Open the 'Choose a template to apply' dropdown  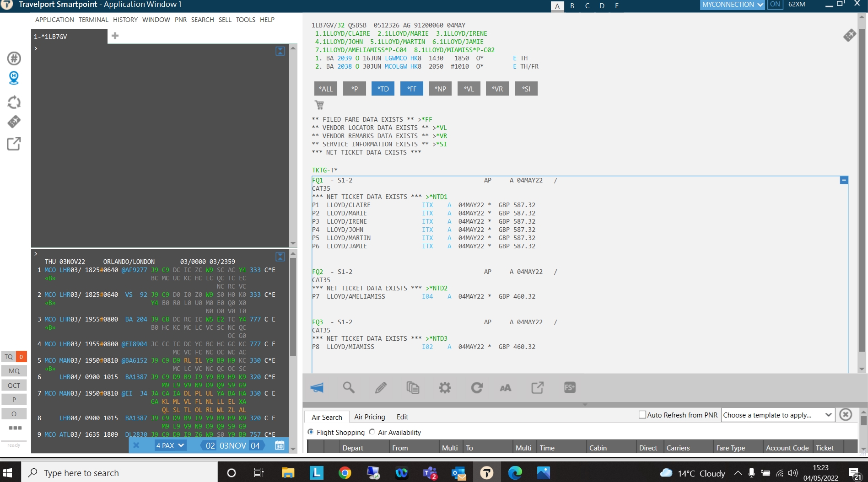[x=777, y=415]
